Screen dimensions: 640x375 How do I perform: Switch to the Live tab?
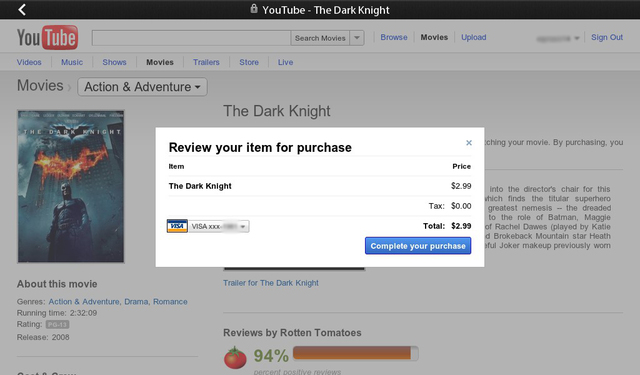point(285,62)
